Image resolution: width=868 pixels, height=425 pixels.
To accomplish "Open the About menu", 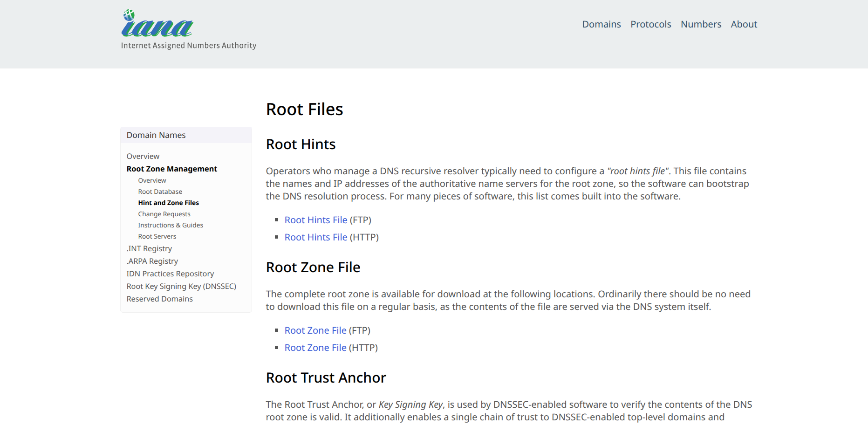I will pyautogui.click(x=744, y=24).
